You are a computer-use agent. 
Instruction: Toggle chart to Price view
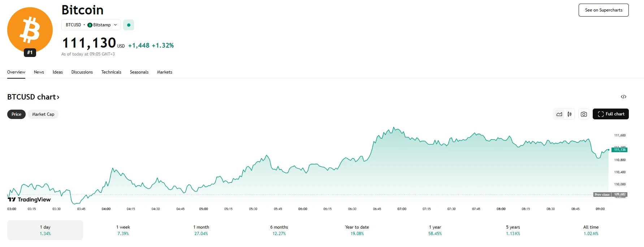16,114
